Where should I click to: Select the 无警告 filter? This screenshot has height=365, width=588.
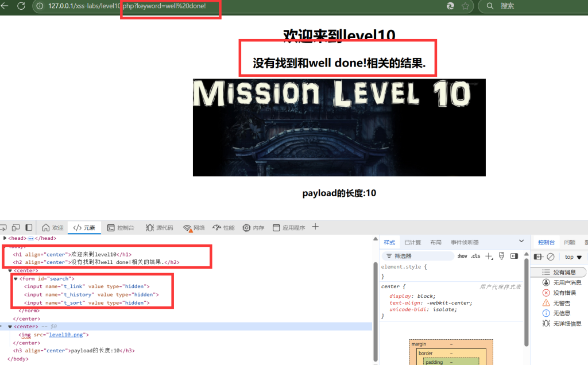tap(556, 303)
